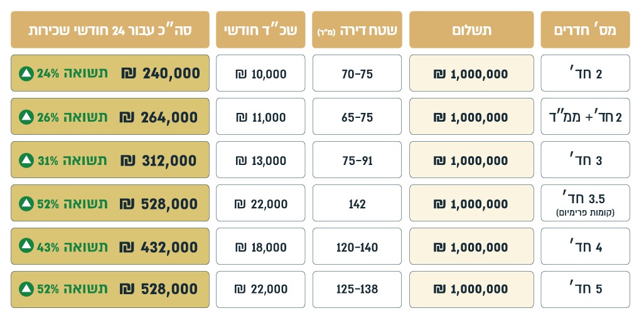The height and width of the screenshot is (318, 644).
Task: Click green up-arrow icon beside 26% yield
Action: click(26, 117)
